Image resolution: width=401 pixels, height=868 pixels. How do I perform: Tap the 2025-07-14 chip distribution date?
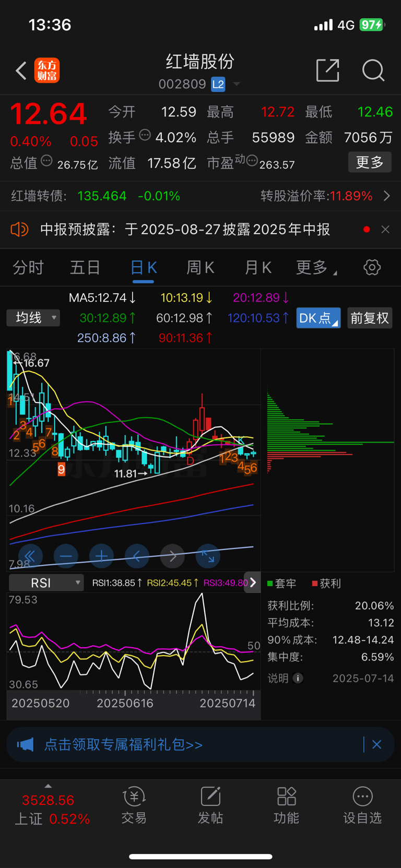coord(363,678)
